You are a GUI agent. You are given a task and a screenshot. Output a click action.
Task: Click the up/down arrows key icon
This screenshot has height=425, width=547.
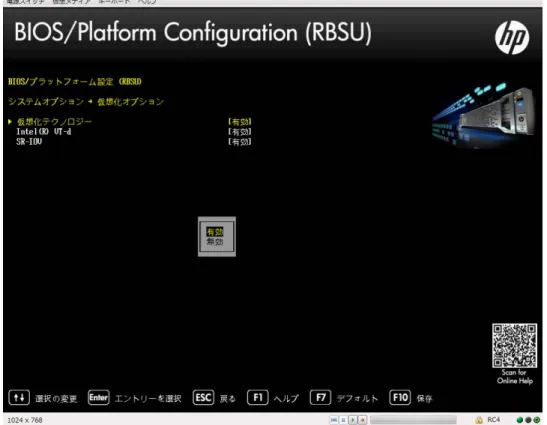[19, 397]
